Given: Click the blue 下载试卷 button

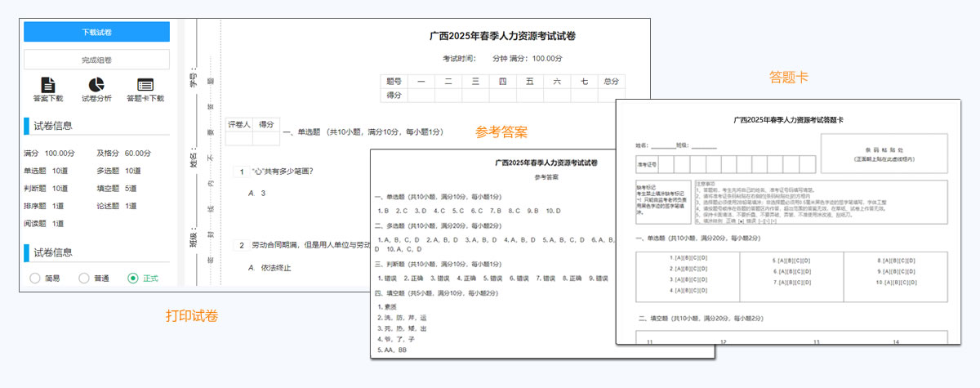Looking at the screenshot, I should click(96, 32).
